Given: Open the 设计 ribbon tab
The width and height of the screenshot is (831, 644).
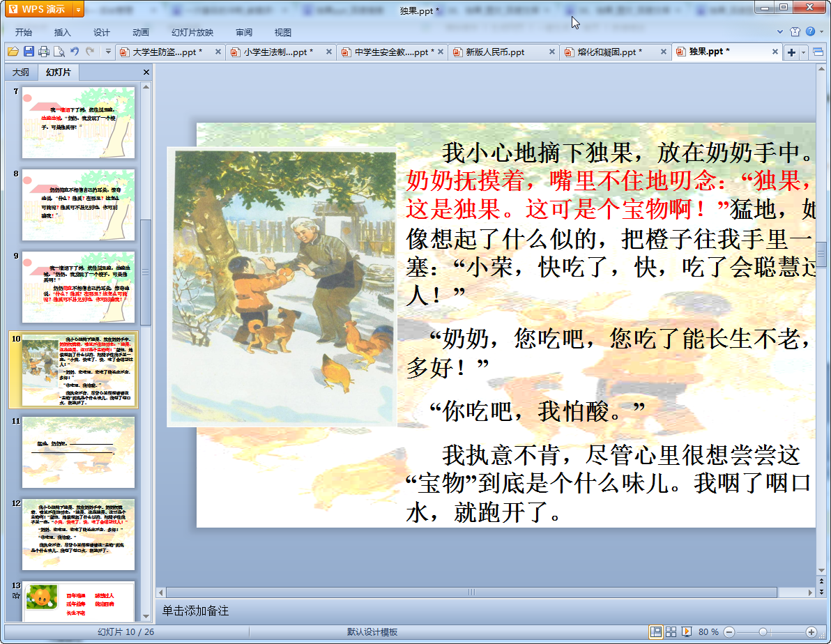Looking at the screenshot, I should pyautogui.click(x=101, y=32).
